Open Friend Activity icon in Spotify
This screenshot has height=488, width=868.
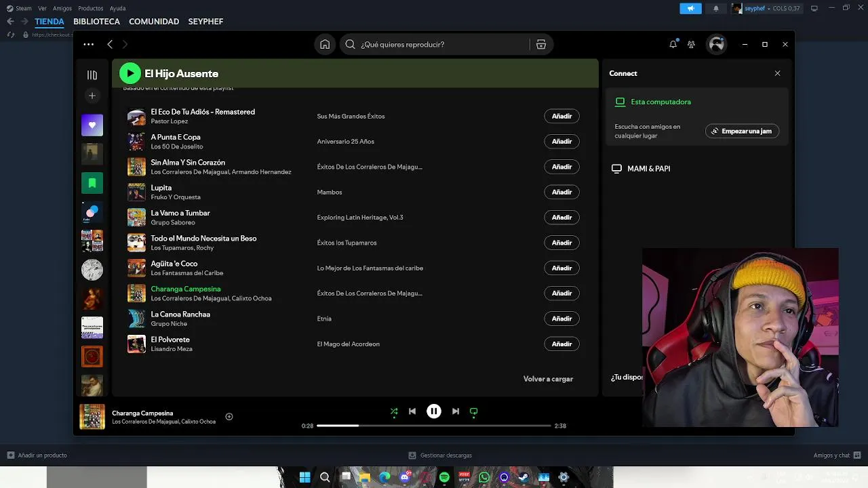(691, 44)
